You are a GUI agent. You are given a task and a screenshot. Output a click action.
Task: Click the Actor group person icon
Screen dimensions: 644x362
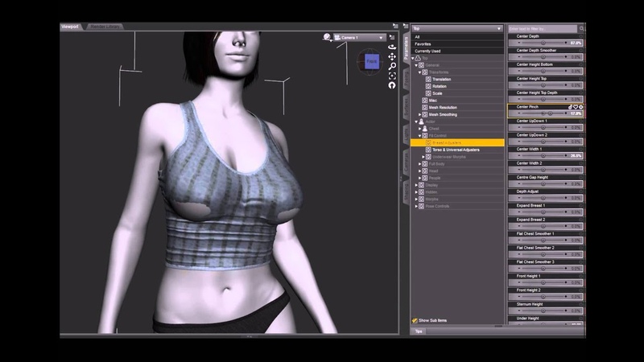421,121
